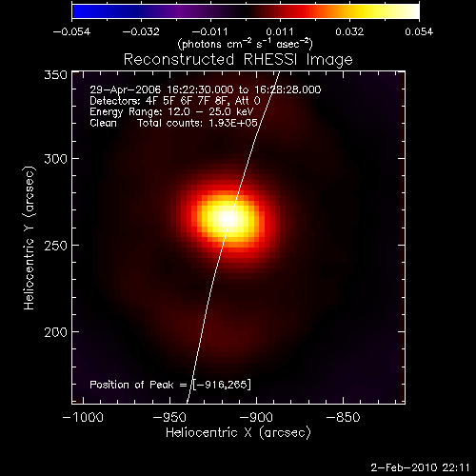The image size is (476, 476).
Task: Click the colorbar label '-0.054'
Action: pyautogui.click(x=71, y=31)
